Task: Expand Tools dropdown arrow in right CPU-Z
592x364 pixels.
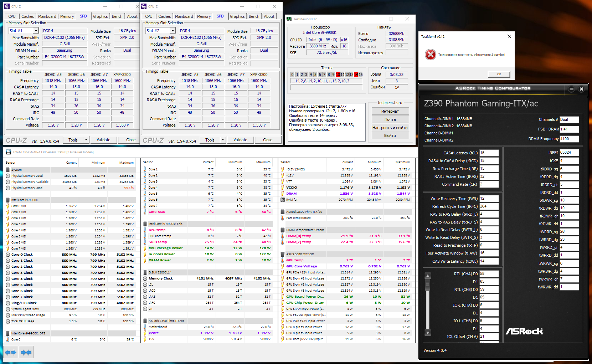Action: coord(223,140)
